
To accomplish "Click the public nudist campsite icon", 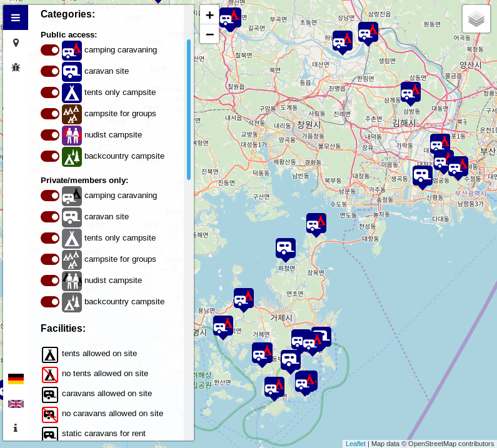I will tap(72, 135).
